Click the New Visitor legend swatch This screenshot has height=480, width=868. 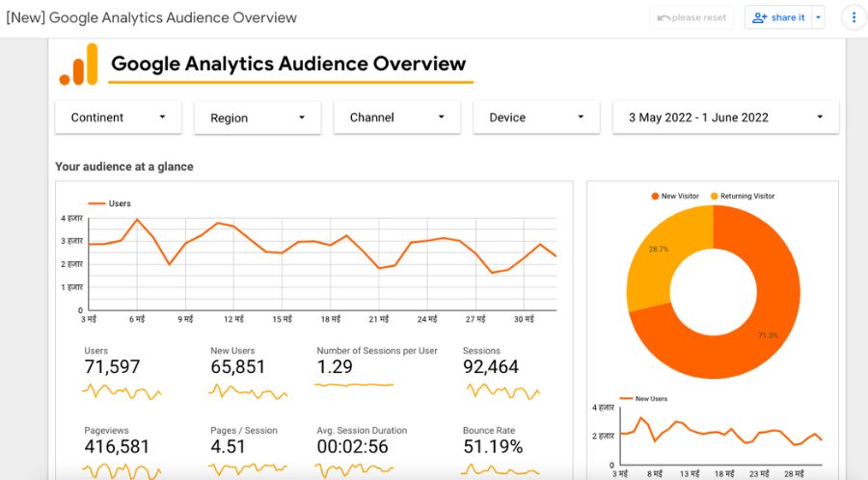(x=655, y=196)
